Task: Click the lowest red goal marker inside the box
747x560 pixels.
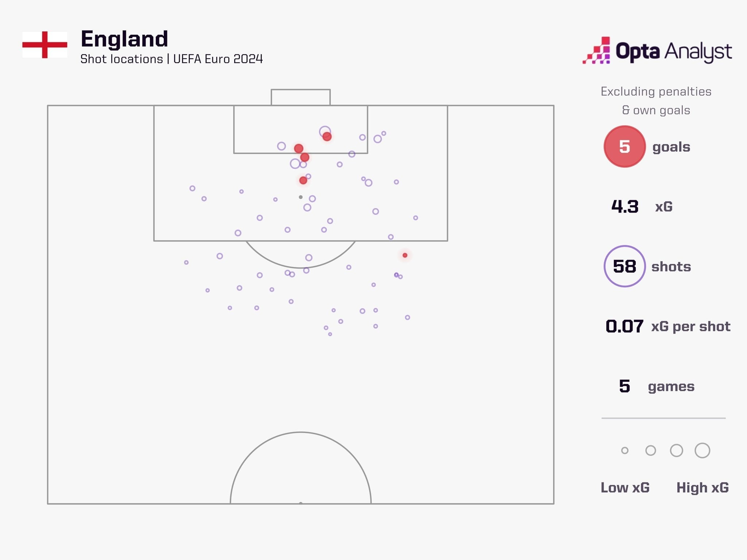Action: 303,180
